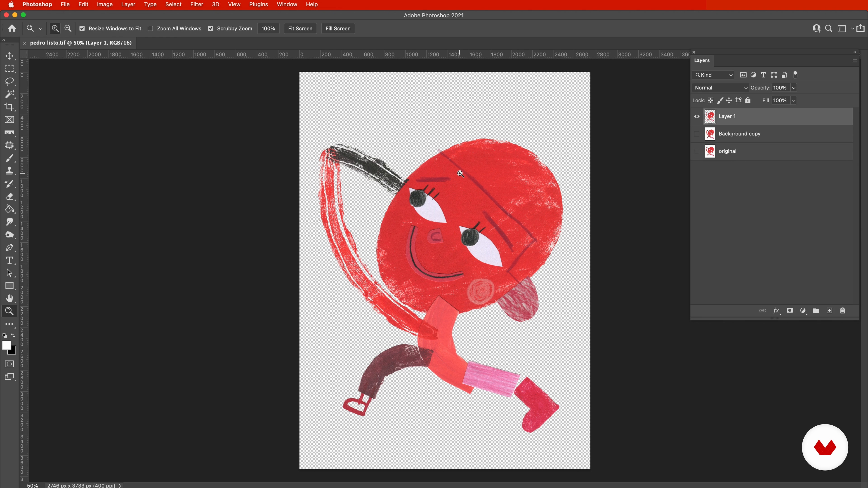Select the pedro listo.tif document tab
This screenshot has height=488, width=868.
[x=80, y=43]
